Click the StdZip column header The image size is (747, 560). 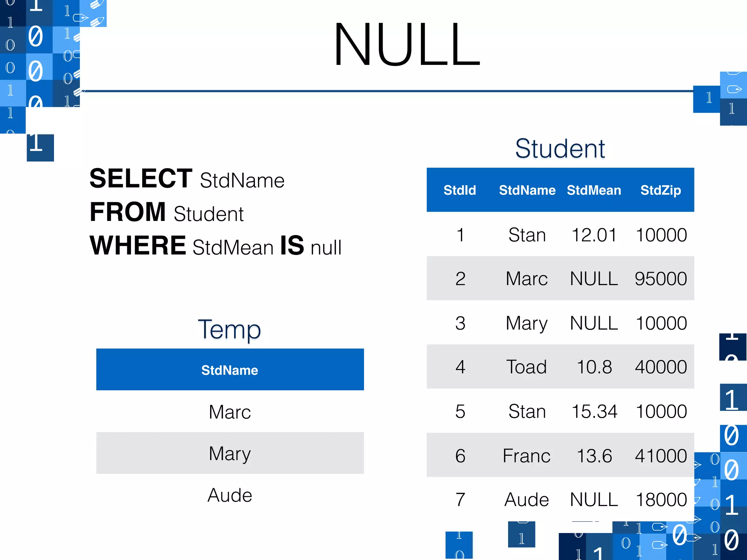tap(661, 190)
